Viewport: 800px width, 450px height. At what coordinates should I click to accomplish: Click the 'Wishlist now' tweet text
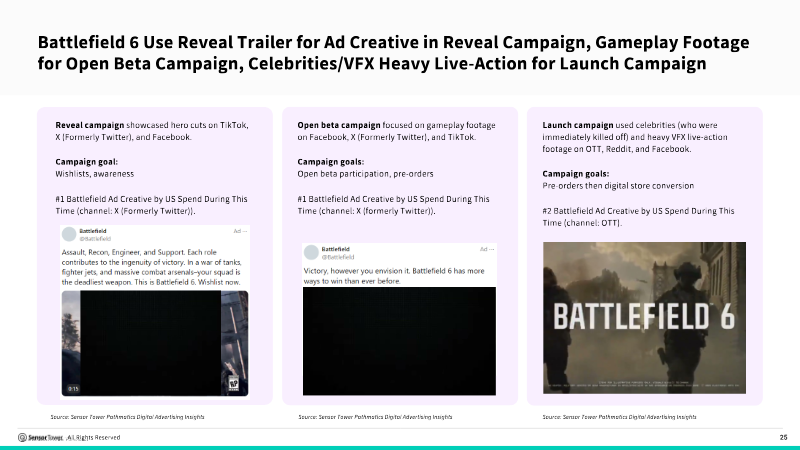click(x=219, y=282)
